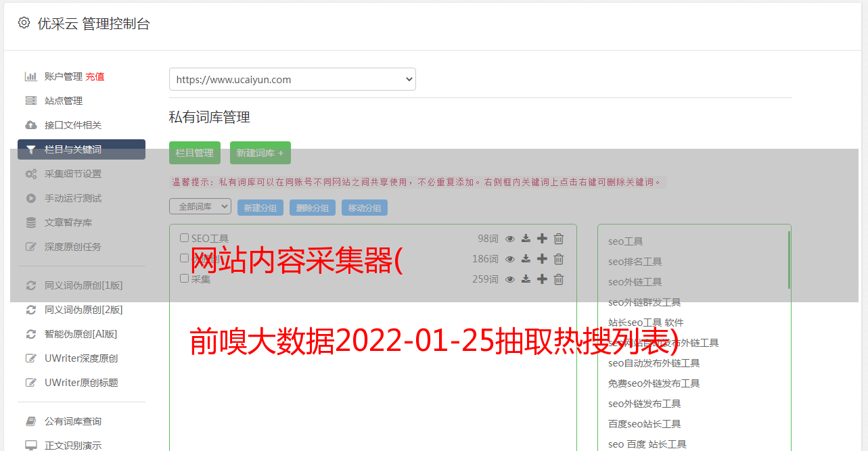Click the monitor icon next to 正文识别演示
The height and width of the screenshot is (451, 868).
pos(31,446)
